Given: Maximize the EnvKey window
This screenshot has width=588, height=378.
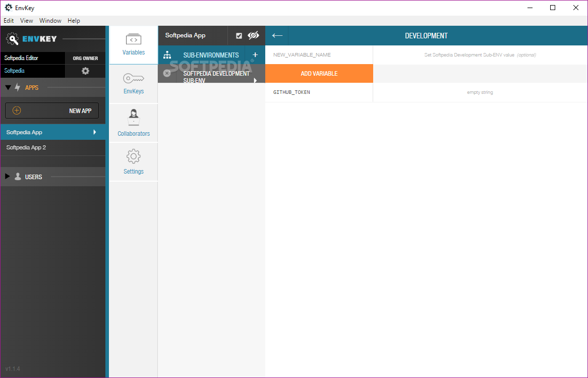Looking at the screenshot, I should click(x=552, y=8).
